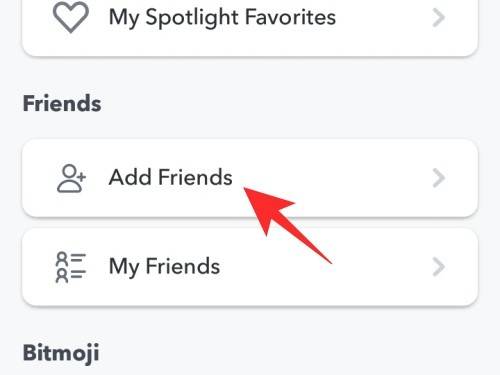
Task: Open My Friends via its right chevron
Action: [x=438, y=267]
